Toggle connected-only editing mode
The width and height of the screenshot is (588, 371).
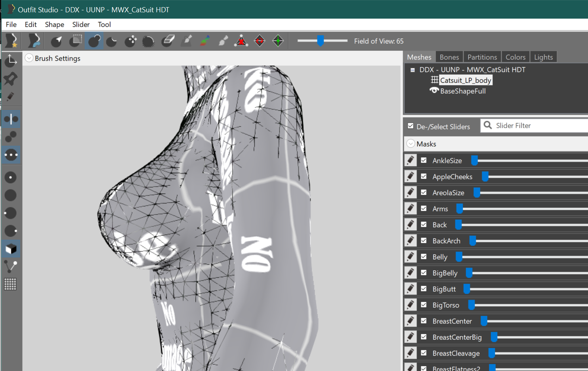coord(11,137)
